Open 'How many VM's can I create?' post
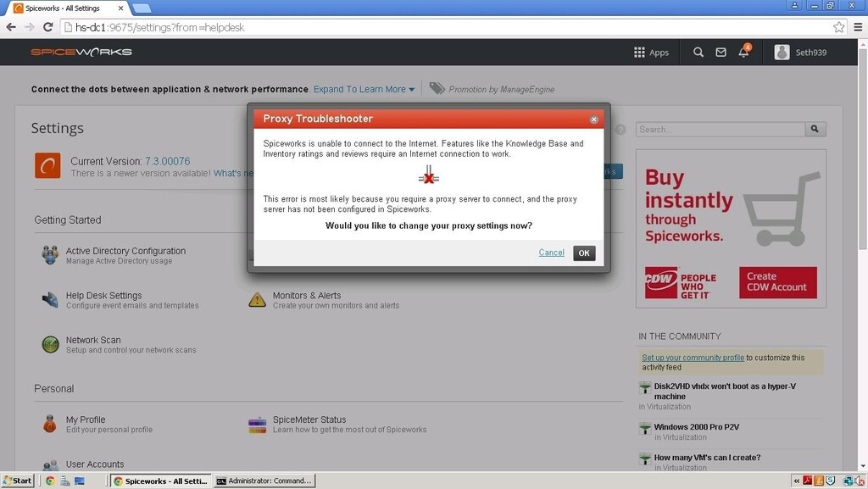The image size is (868, 489). [707, 458]
